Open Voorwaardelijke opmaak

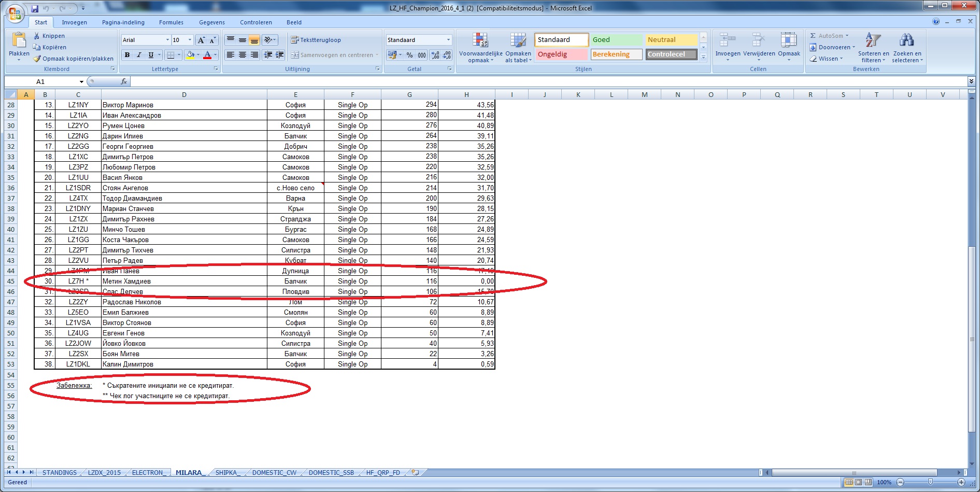[480, 48]
